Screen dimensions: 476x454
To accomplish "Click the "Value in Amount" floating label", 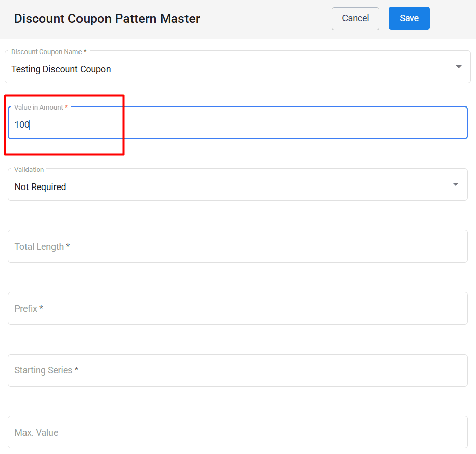I will [x=39, y=108].
